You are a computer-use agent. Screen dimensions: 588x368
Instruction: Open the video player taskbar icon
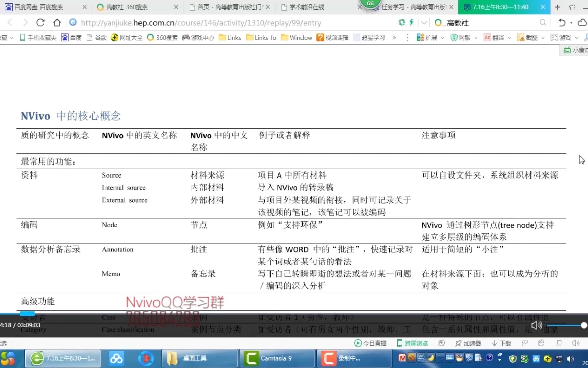(146, 358)
